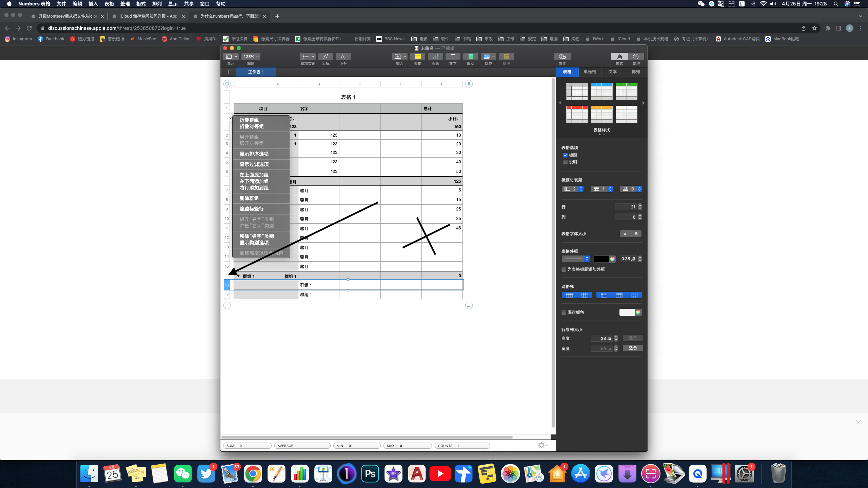Open the table outline line style dropdown
This screenshot has height=488, width=868.
[x=576, y=259]
